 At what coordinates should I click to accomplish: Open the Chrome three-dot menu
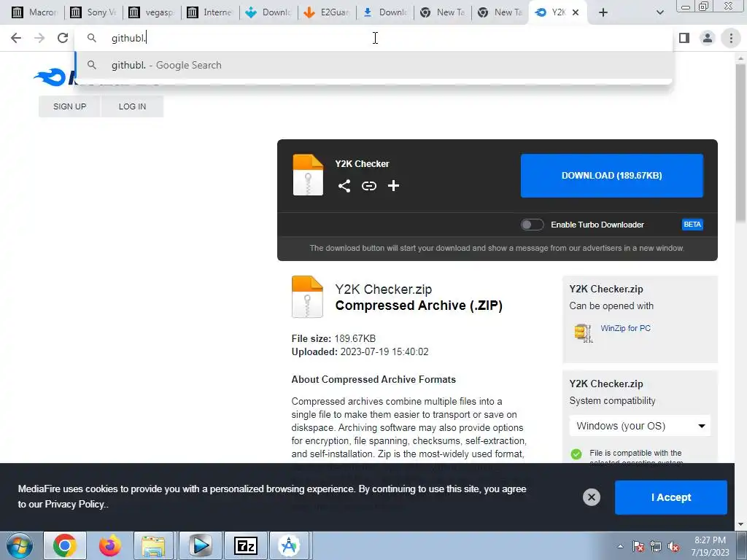tap(731, 38)
